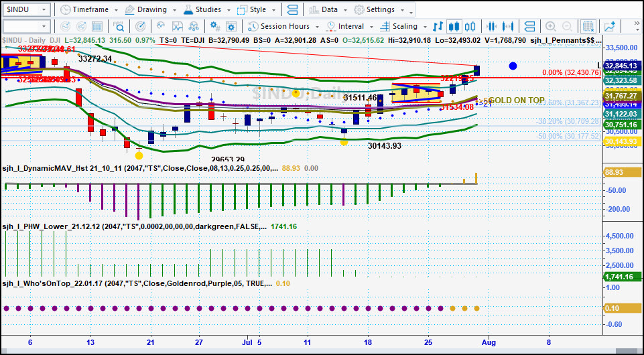
Task: Click the magnifier search-bars icon
Action: pos(119,27)
